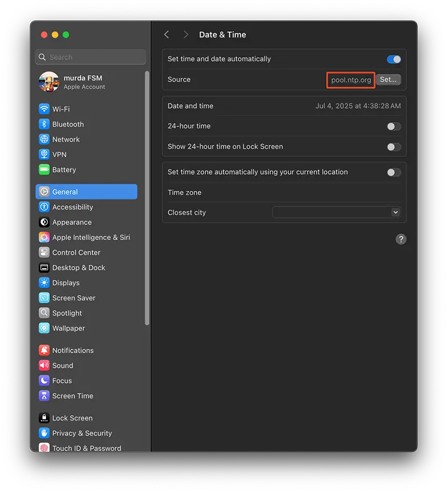Disable Set time and date automatically
The image size is (448, 492).
[x=394, y=59]
